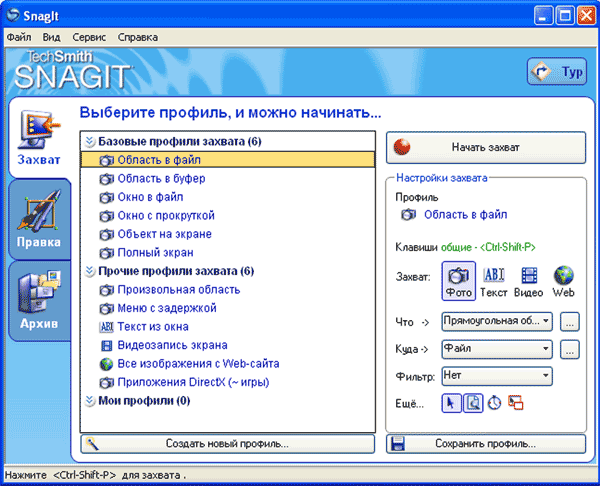Click the properties button next to Куда
Viewport: 600px width, 486px height.
[x=570, y=349]
